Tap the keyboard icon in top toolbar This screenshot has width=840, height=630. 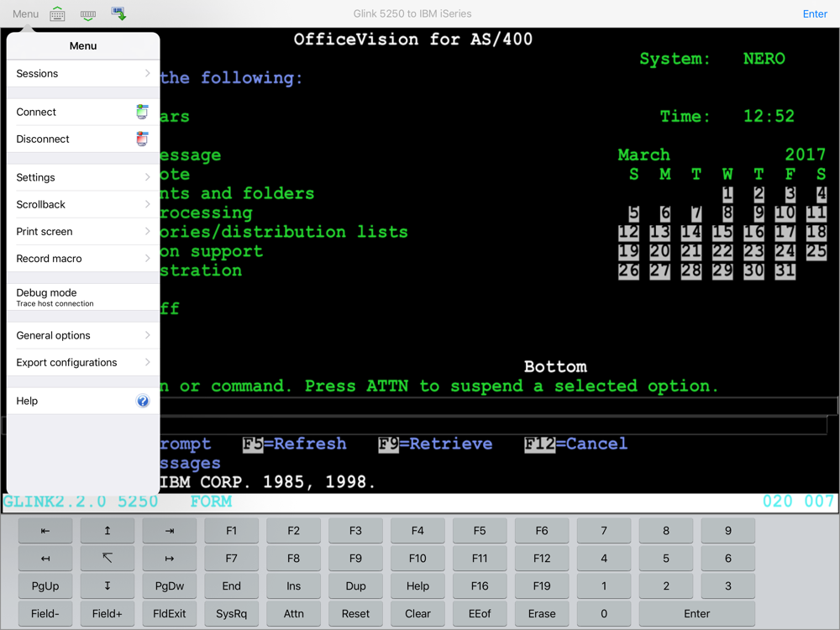point(57,14)
